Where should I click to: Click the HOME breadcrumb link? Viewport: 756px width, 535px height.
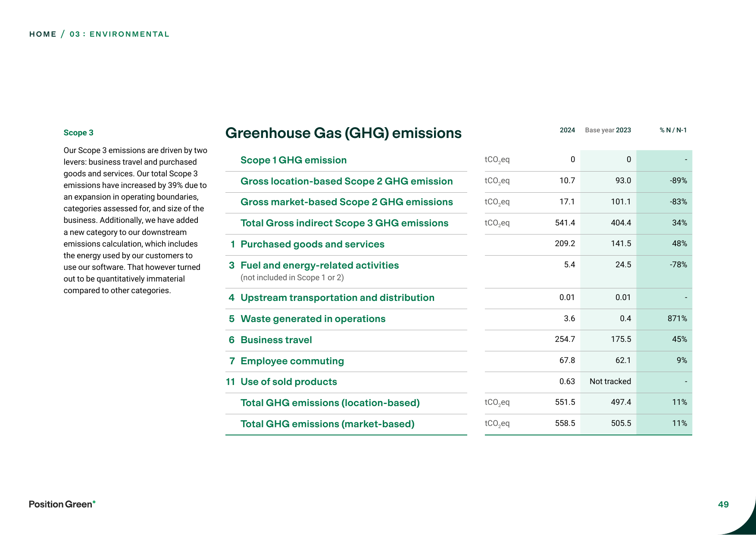pos(43,34)
